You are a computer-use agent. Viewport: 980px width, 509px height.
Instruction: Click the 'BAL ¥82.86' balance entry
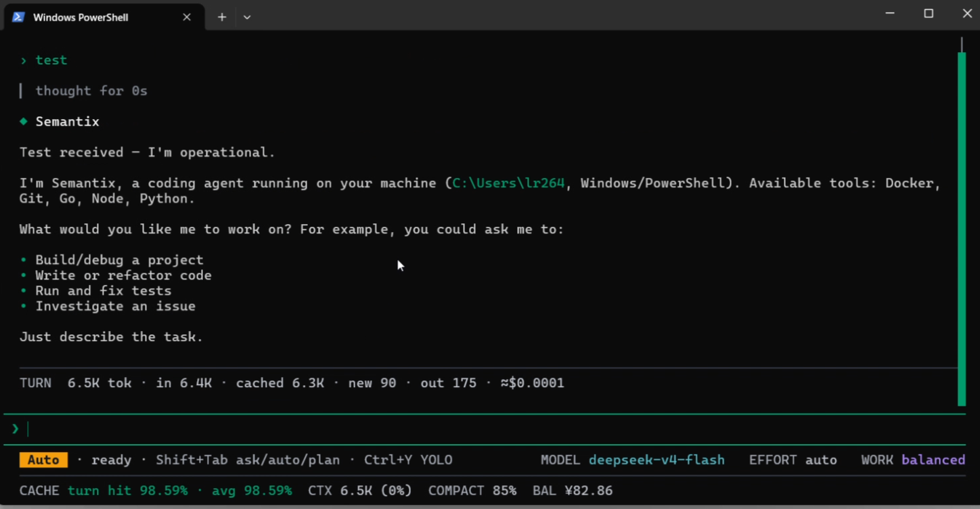pyautogui.click(x=573, y=491)
